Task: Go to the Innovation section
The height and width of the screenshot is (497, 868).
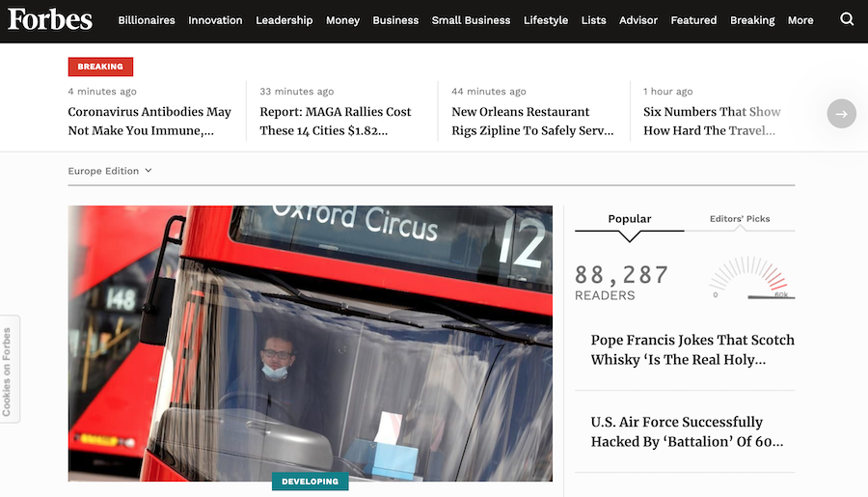Action: (215, 20)
